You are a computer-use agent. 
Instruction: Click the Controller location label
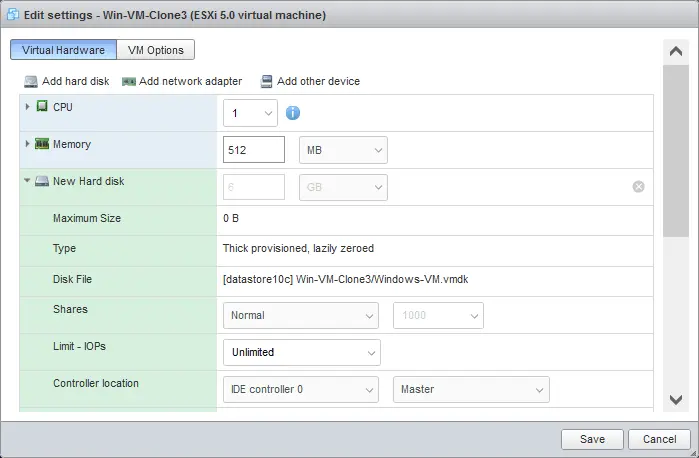click(96, 383)
